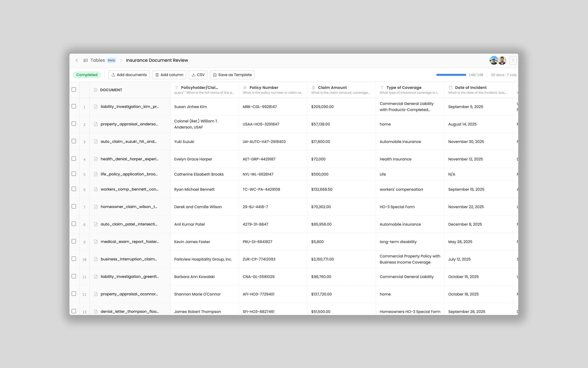The height and width of the screenshot is (368, 588).
Task: Open the Tables breadcrumb item
Action: (97, 60)
